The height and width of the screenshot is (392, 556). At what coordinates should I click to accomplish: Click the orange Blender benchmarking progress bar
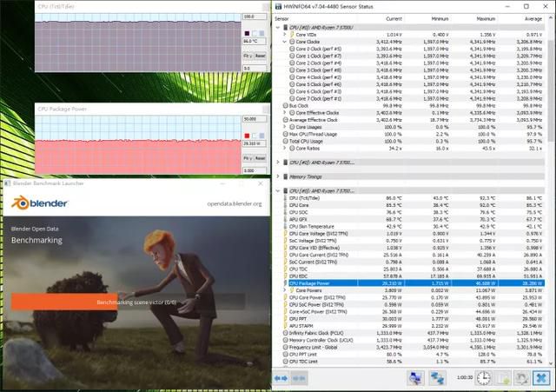coord(64,302)
